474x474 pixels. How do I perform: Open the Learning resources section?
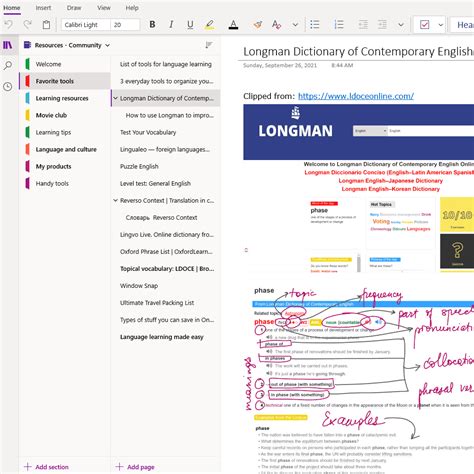pos(65,98)
